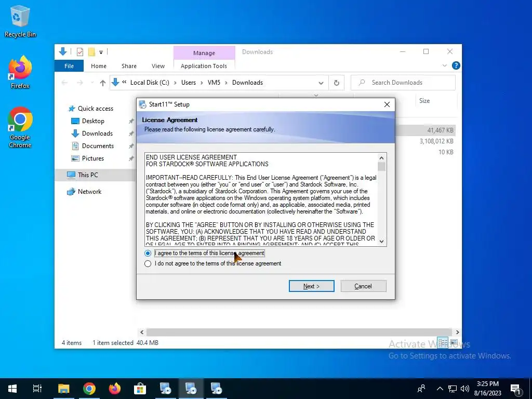Open recent locations dropdown arrow
The width and height of the screenshot is (532, 399).
(x=92, y=83)
